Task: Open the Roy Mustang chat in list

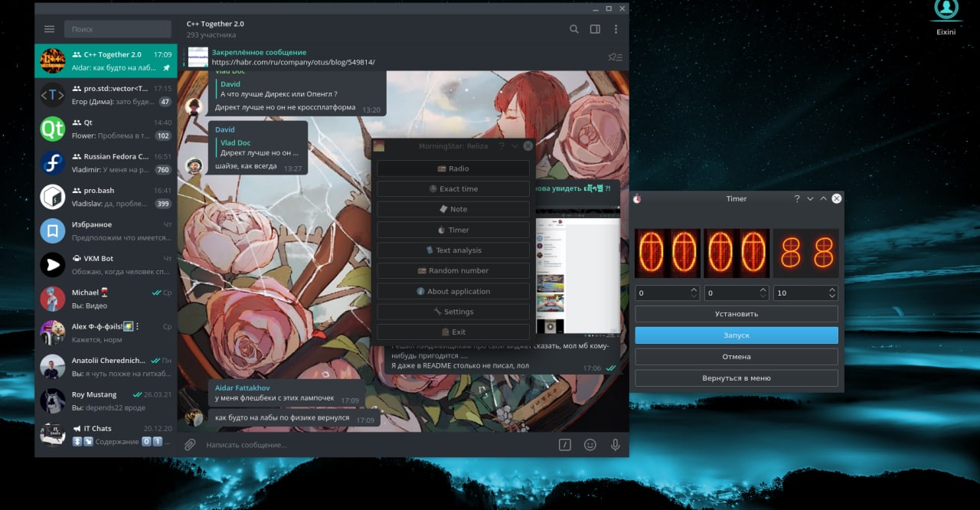Action: [x=106, y=400]
